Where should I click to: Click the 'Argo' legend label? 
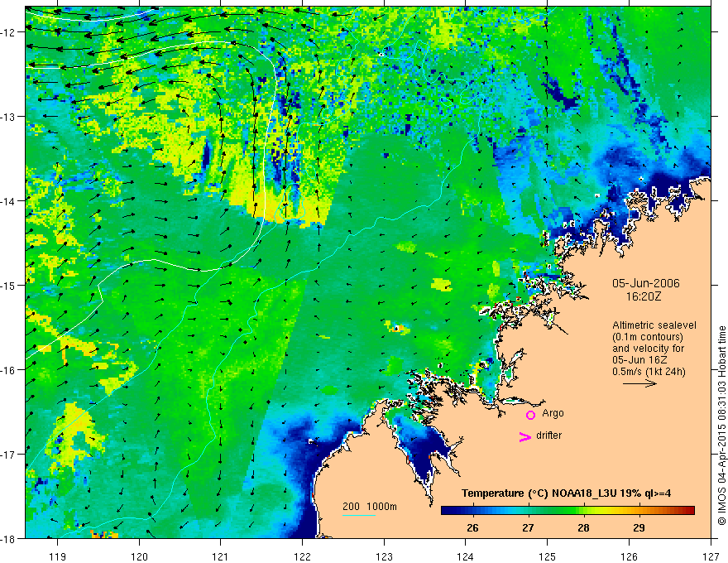coord(553,413)
